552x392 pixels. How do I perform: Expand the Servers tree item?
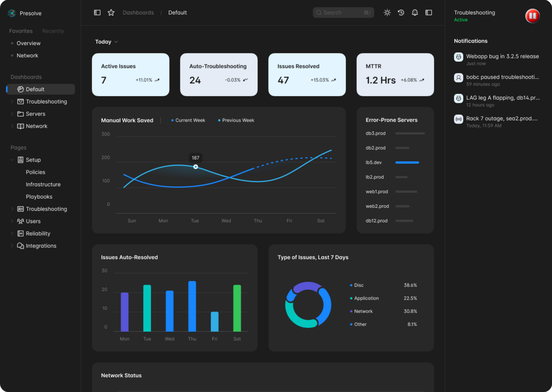[x=12, y=114]
